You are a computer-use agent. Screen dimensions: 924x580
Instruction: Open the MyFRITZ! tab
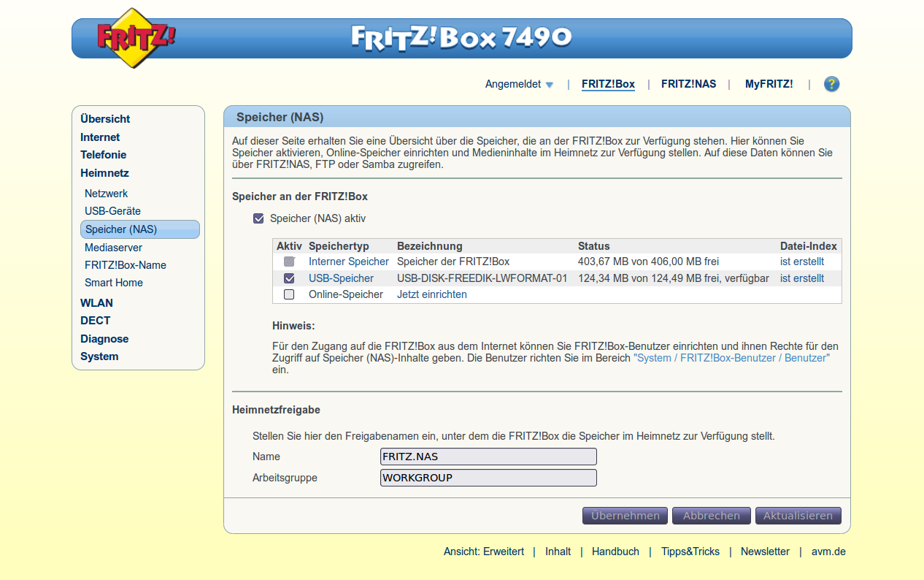point(769,84)
